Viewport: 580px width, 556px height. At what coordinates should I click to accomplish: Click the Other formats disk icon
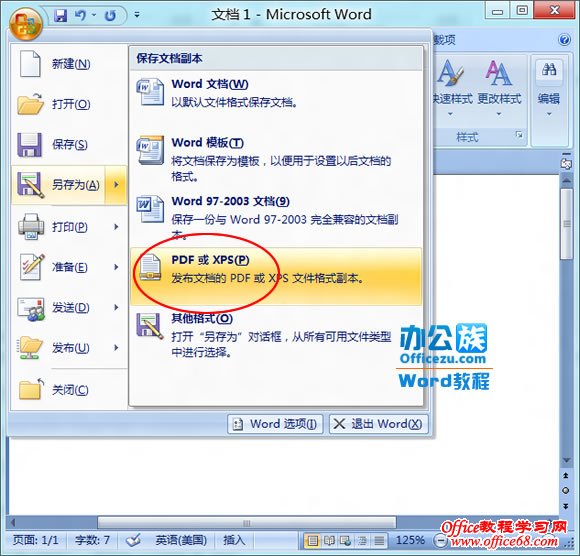coord(149,326)
